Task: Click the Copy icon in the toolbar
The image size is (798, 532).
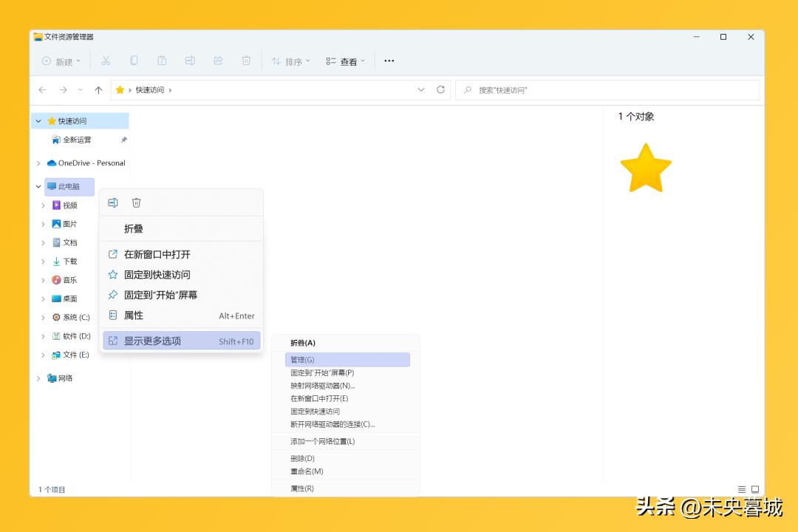Action: pos(134,60)
